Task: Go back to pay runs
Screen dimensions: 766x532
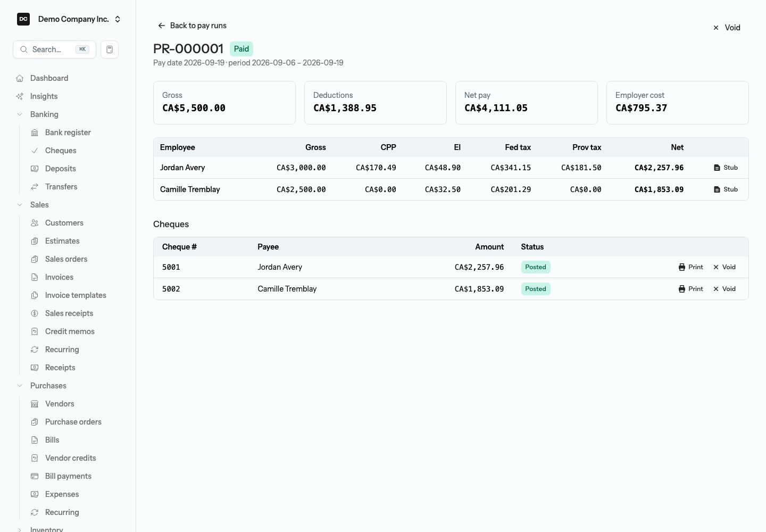Action: tap(192, 26)
